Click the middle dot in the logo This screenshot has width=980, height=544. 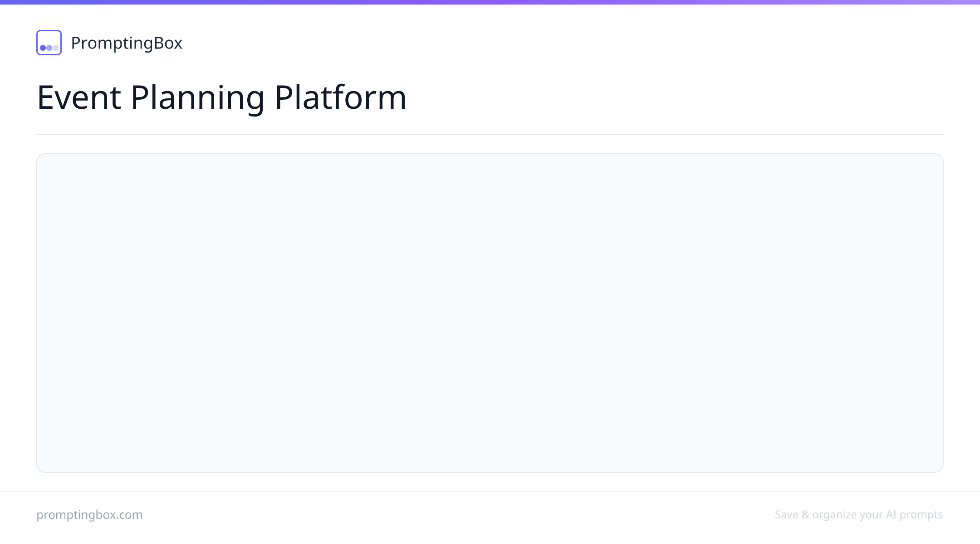49,48
